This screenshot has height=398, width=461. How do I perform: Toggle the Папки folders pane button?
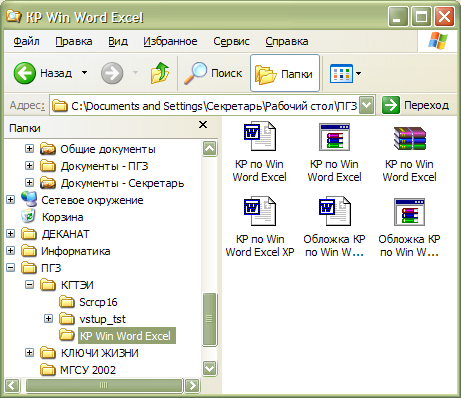(285, 73)
